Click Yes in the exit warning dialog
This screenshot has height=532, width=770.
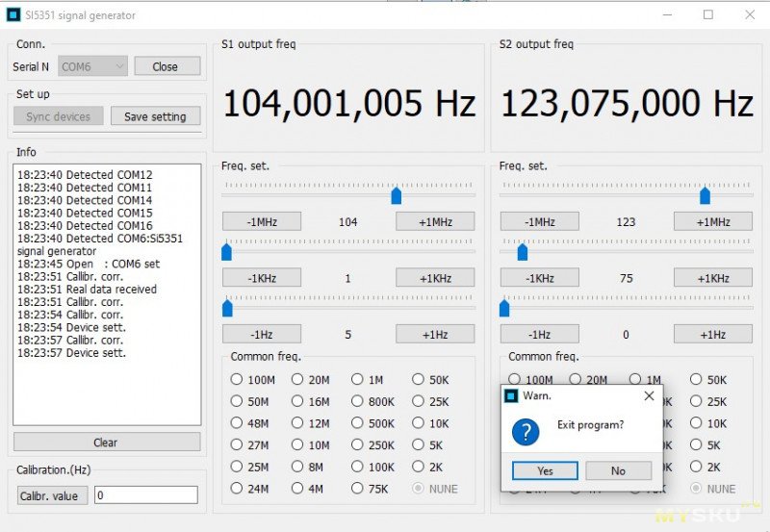coord(545,470)
